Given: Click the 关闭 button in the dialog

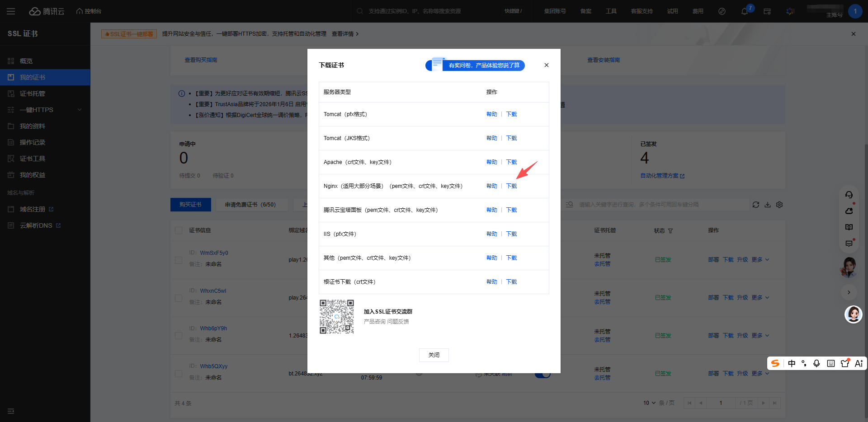Looking at the screenshot, I should coord(434,355).
